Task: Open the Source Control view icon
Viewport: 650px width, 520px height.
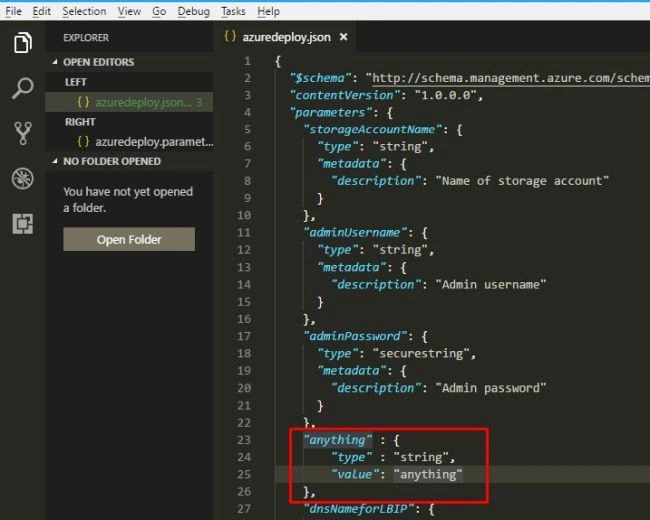Action: point(23,133)
